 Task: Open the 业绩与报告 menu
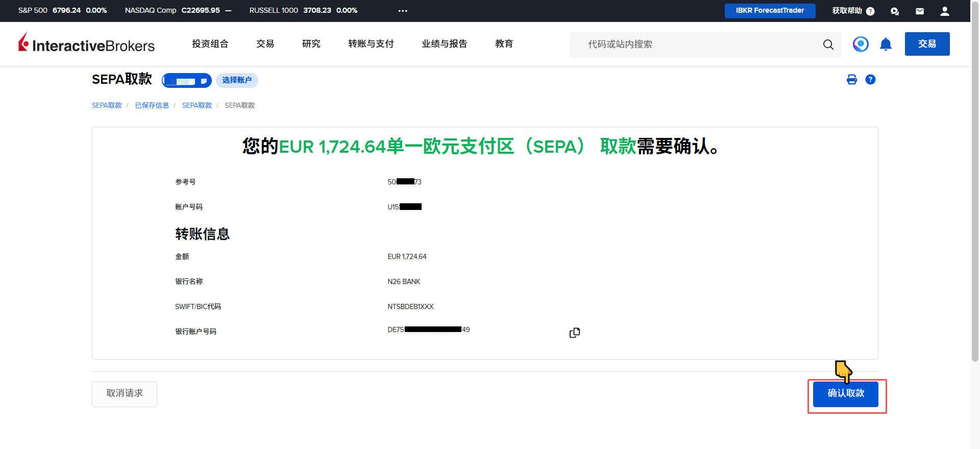point(444,44)
